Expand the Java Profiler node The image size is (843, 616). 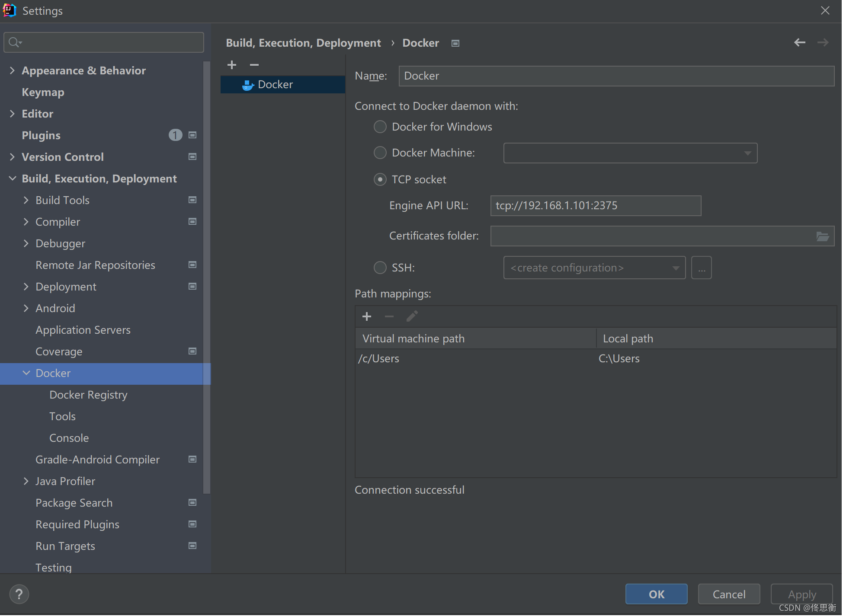[26, 481]
